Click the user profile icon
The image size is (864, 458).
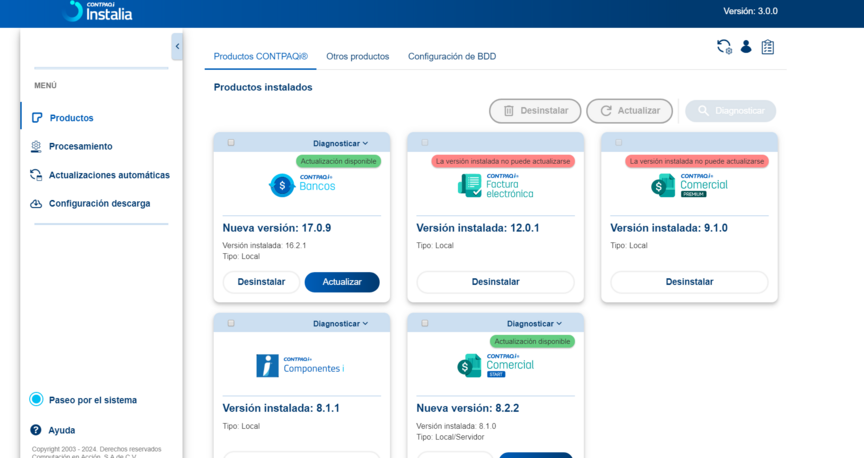click(x=746, y=47)
